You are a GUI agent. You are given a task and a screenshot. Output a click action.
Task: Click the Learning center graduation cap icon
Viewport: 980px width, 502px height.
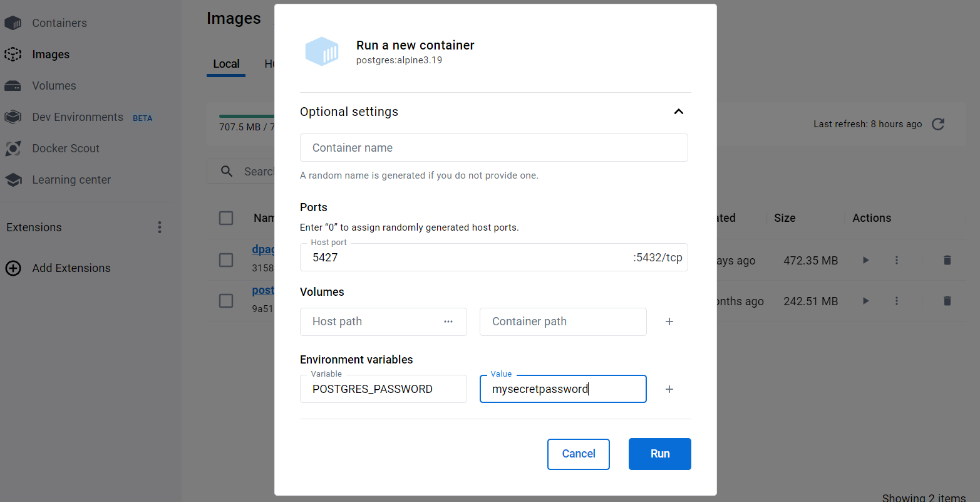13,180
